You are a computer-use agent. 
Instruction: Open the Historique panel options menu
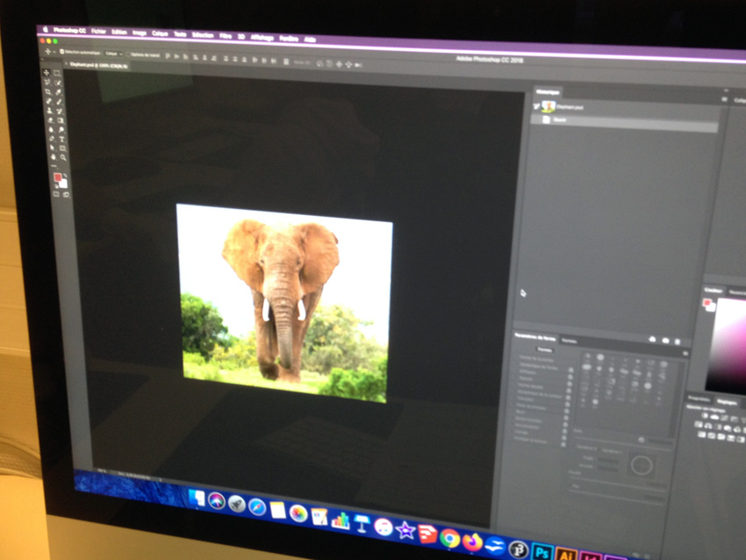[x=724, y=99]
